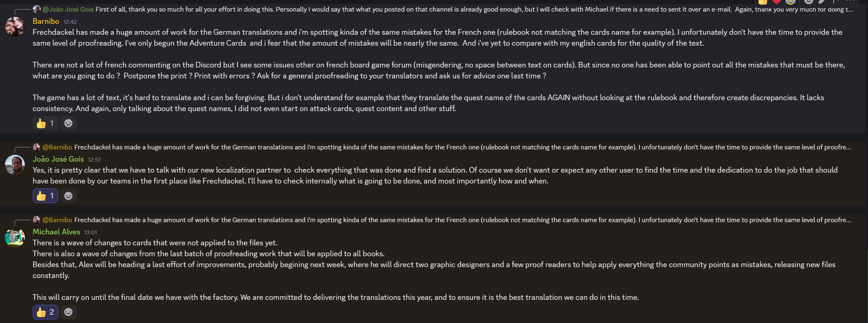Open the Barnibo username profile popup
Image resolution: width=868 pixels, height=323 pixels.
(46, 21)
